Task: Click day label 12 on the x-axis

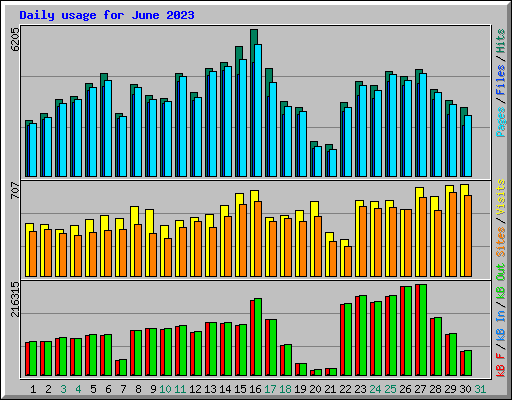Action: click(195, 389)
